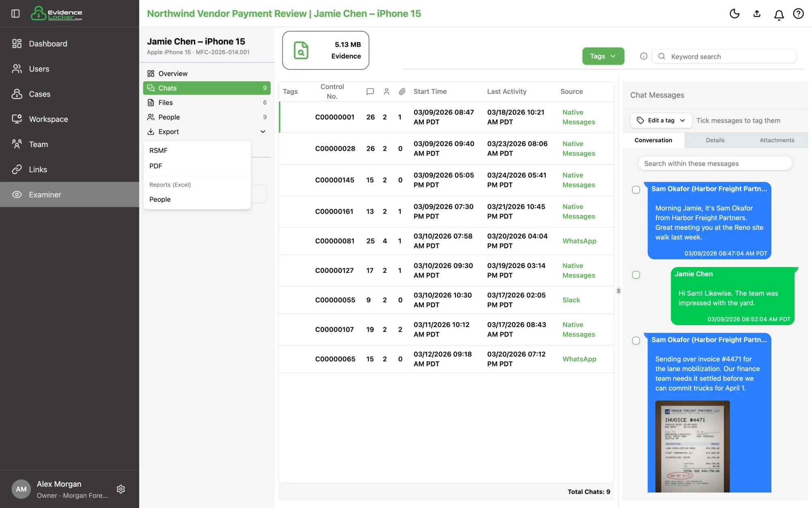This screenshot has height=508, width=812.
Task: Select People report under Reports (Excel)
Action: click(x=197, y=199)
